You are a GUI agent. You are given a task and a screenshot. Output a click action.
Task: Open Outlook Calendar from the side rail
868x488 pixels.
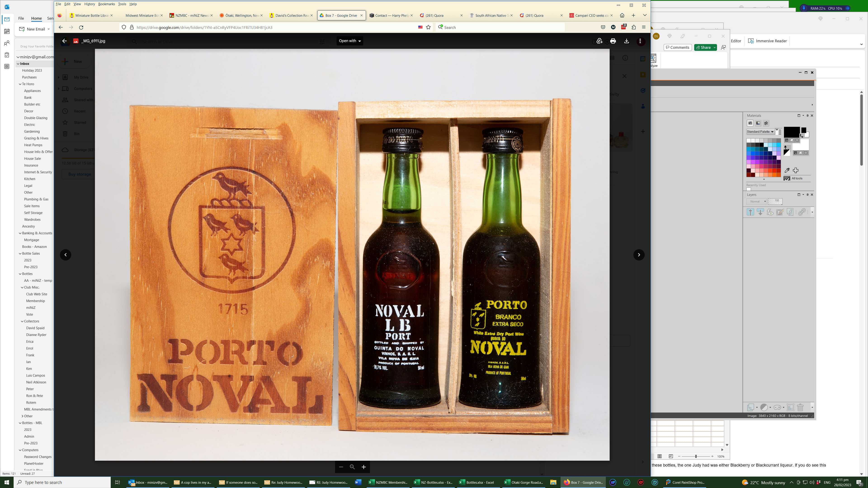[x=7, y=31]
